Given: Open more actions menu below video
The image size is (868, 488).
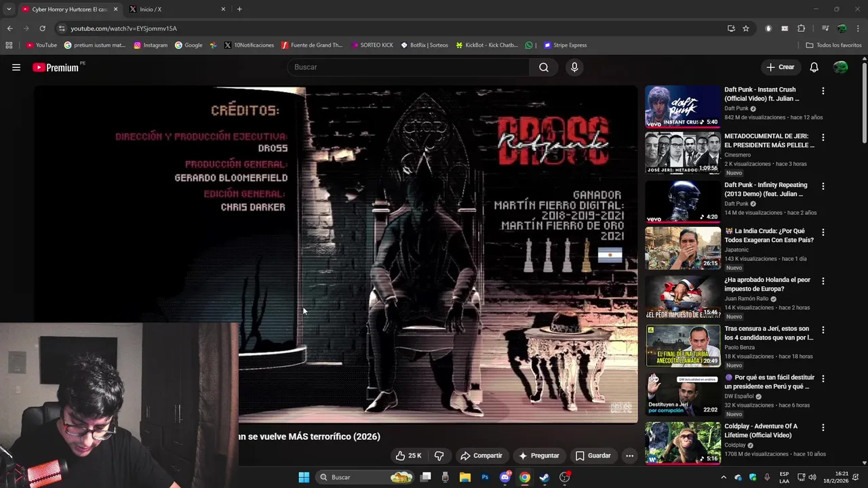Looking at the screenshot, I should click(x=629, y=455).
